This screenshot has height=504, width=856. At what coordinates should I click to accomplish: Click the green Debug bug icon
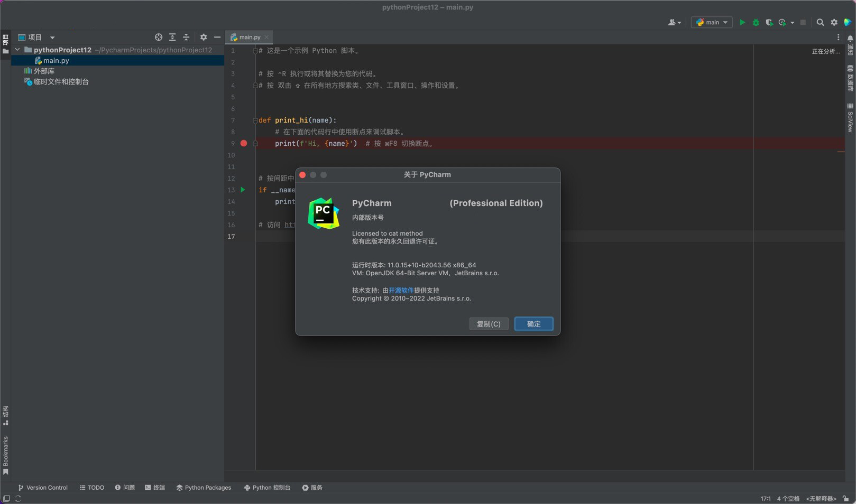756,22
